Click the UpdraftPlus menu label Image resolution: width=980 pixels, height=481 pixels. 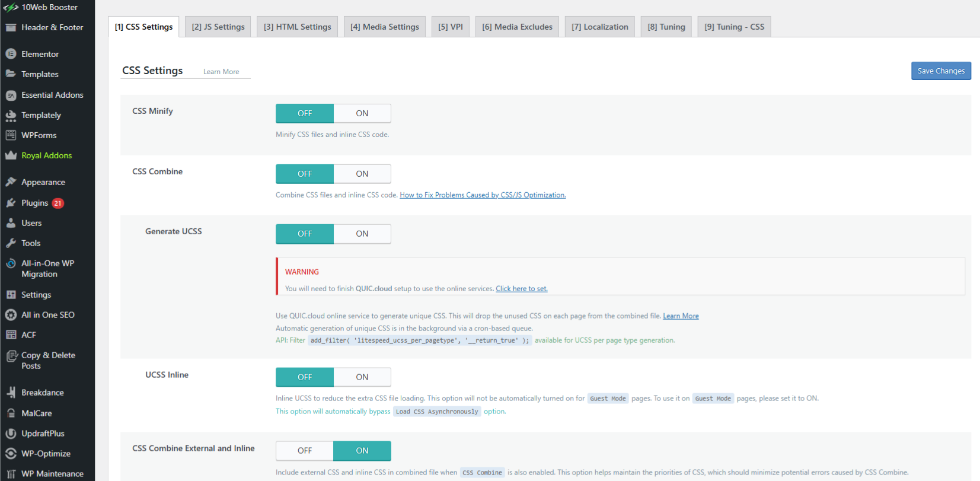tap(43, 434)
